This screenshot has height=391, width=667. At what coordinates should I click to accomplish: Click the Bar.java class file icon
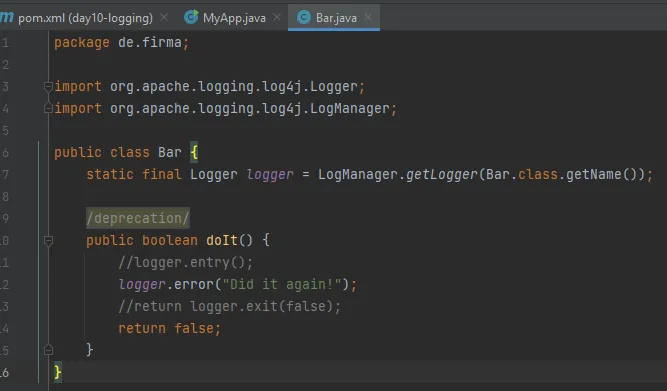coord(304,17)
